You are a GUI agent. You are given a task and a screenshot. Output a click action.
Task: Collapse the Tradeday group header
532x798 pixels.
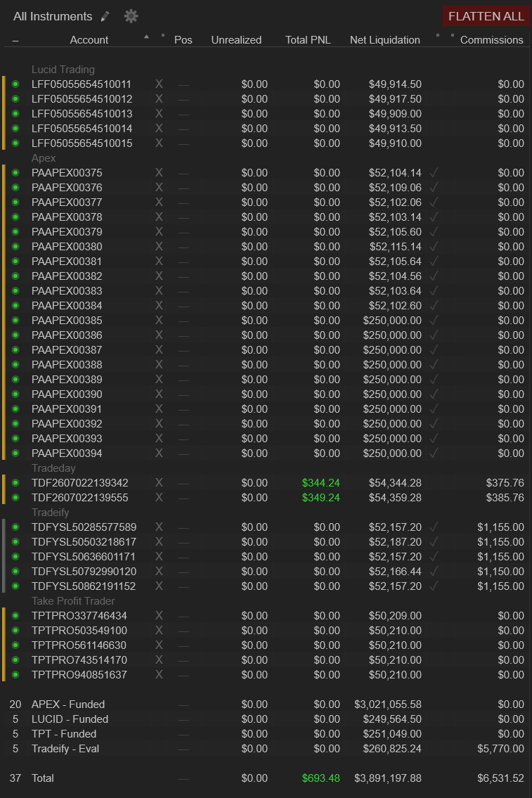tap(53, 468)
